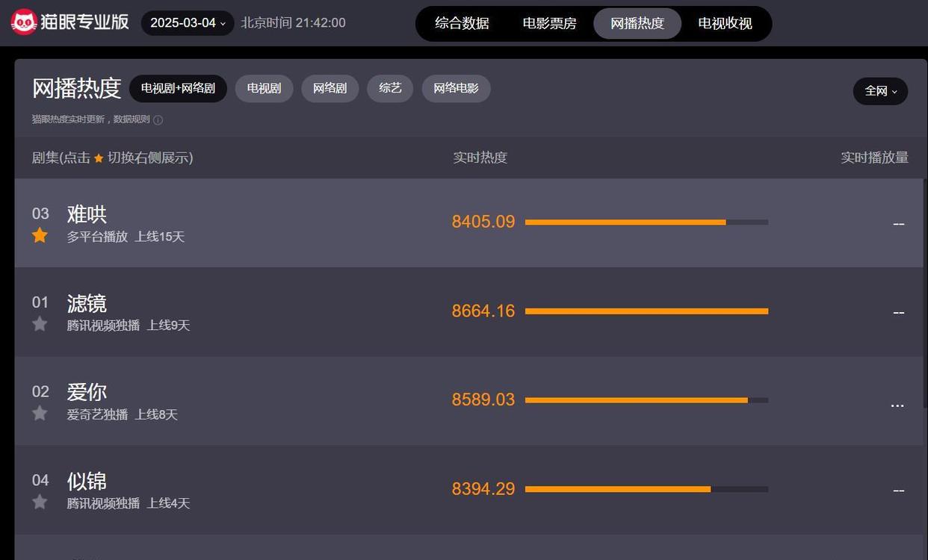928x560 pixels.
Task: Click the 网播热度 page heading
Action: click(x=76, y=88)
